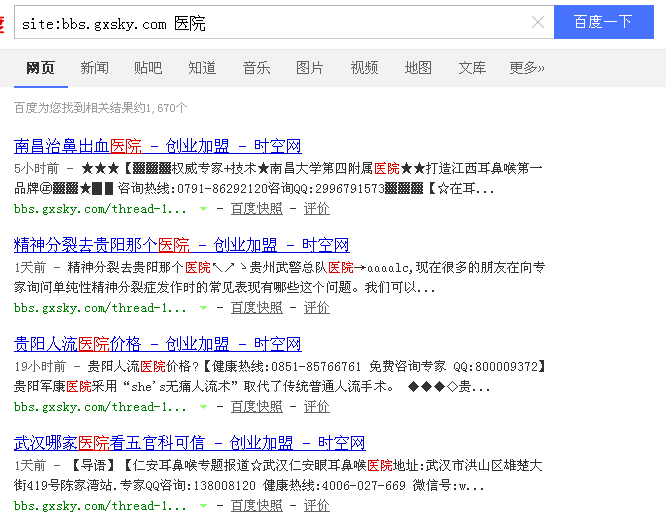Open result 武汉哪家医院看五官科可信
666x531 pixels.
point(189,443)
